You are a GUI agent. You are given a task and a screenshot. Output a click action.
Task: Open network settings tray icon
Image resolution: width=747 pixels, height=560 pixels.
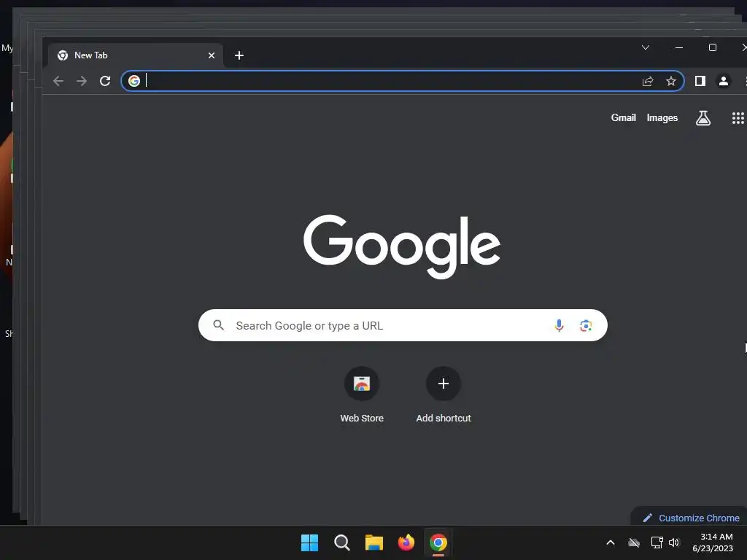(657, 542)
